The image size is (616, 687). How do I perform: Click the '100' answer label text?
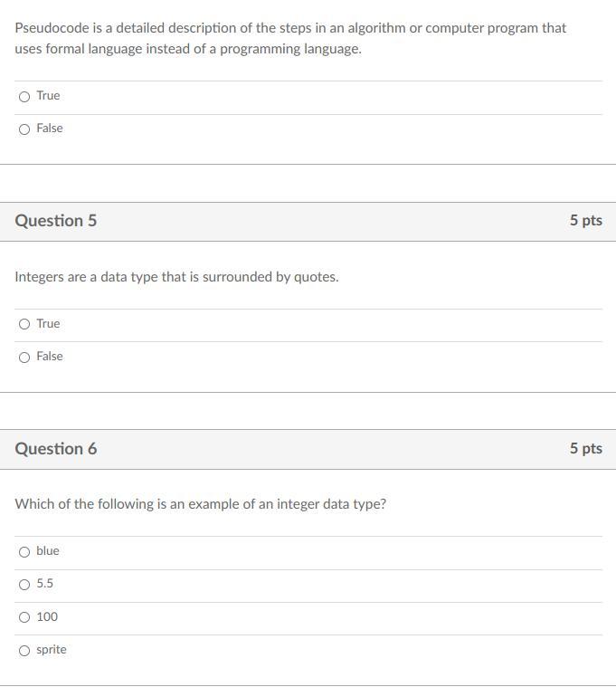pyautogui.click(x=47, y=616)
